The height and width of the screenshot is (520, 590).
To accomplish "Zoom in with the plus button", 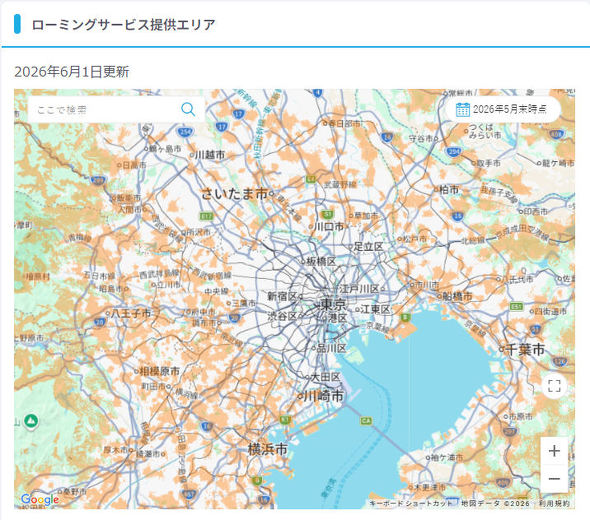I will 554,451.
